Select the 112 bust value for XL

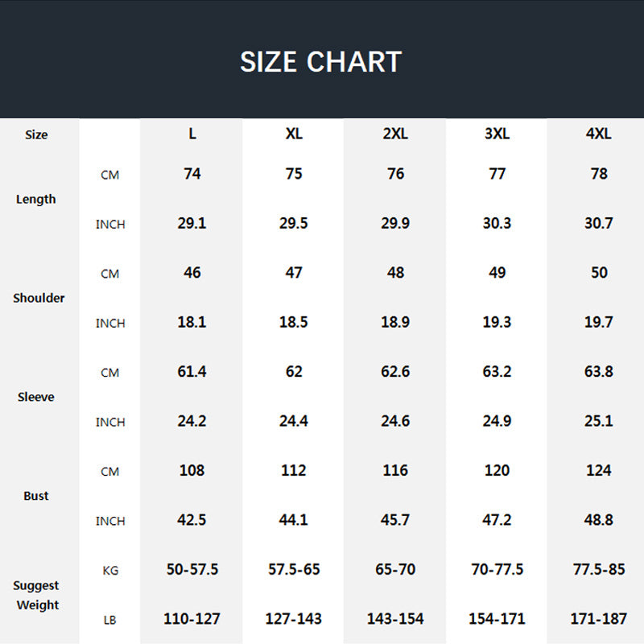(294, 471)
